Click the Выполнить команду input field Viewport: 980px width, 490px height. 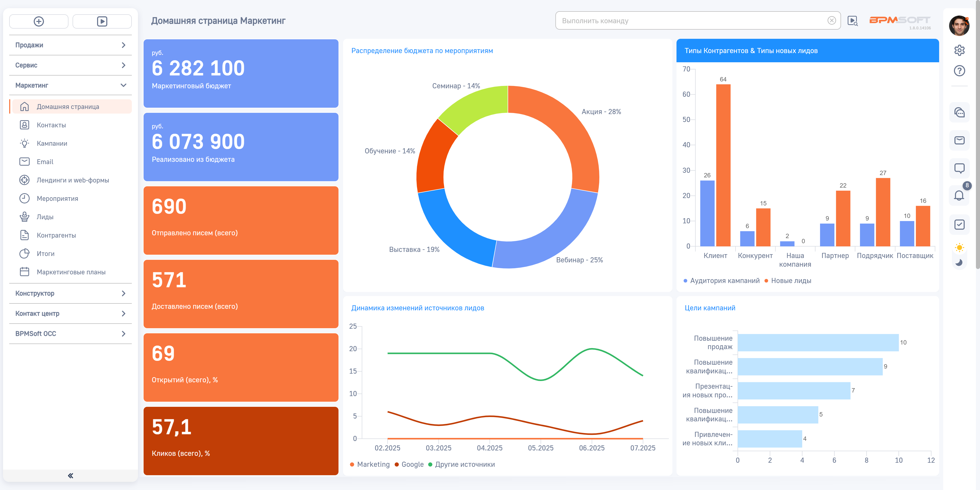point(691,21)
